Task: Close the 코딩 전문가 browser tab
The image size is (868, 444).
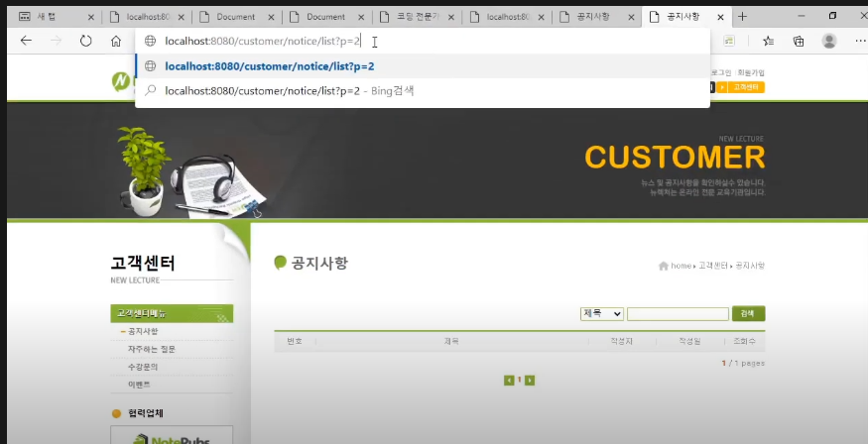Action: pos(451,17)
